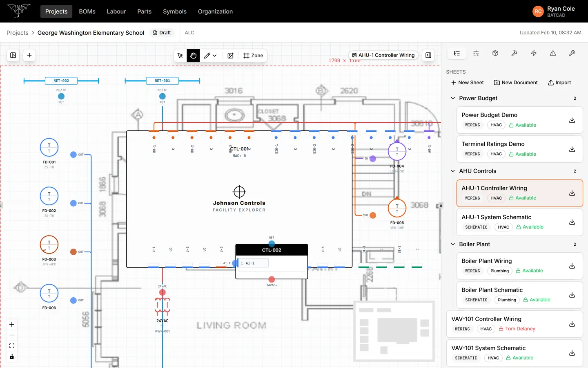
Task: Collapse the AHU Controls group
Action: click(453, 171)
